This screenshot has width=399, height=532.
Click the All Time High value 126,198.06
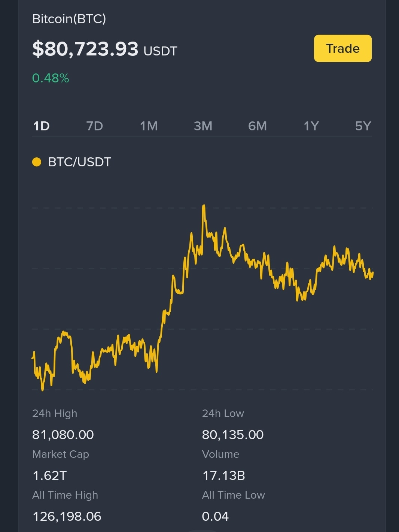click(x=67, y=516)
